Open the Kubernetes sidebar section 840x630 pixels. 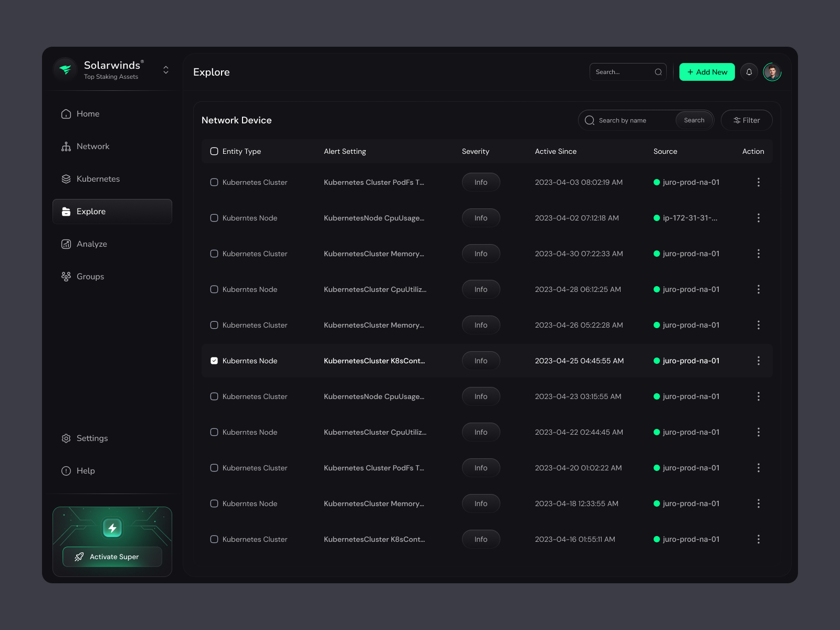112,179
